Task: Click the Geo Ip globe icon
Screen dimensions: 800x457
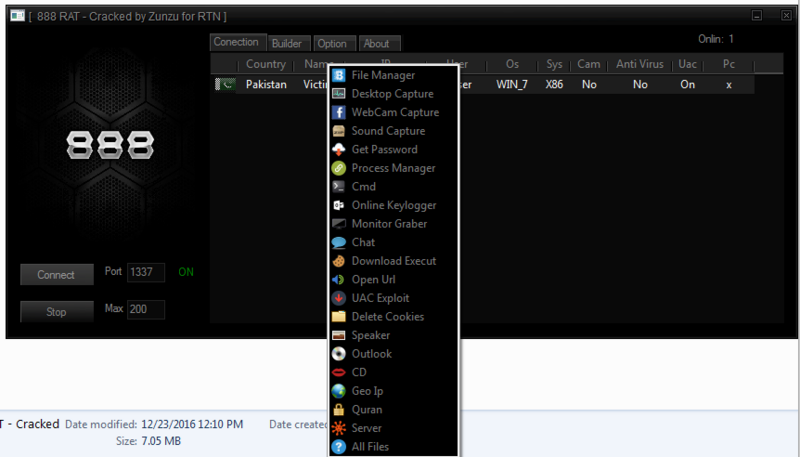Action: (x=339, y=391)
